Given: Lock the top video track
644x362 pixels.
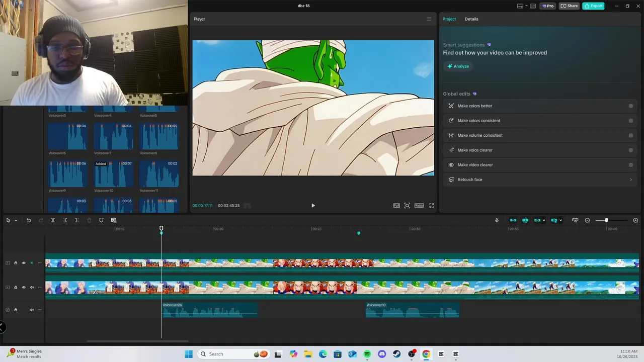Looking at the screenshot, I should pos(16,263).
